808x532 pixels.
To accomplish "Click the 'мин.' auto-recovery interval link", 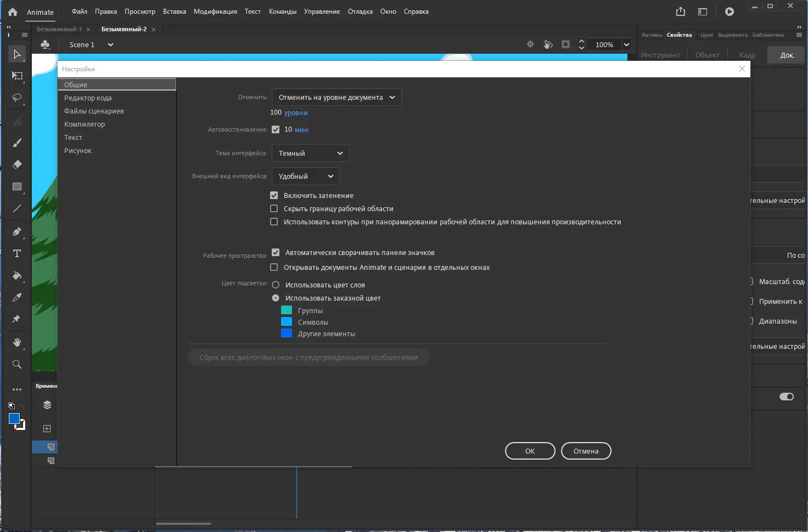I will click(302, 129).
